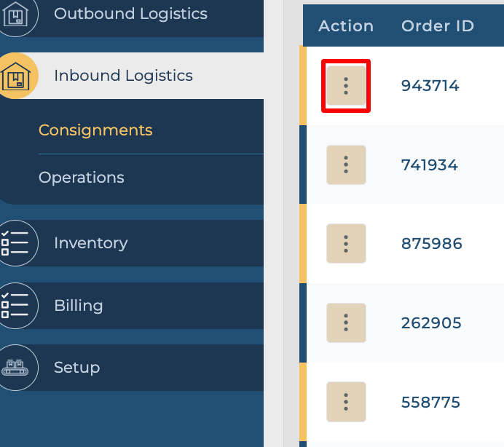This screenshot has width=504, height=447.
Task: Click order ID 741934
Action: [x=429, y=165]
